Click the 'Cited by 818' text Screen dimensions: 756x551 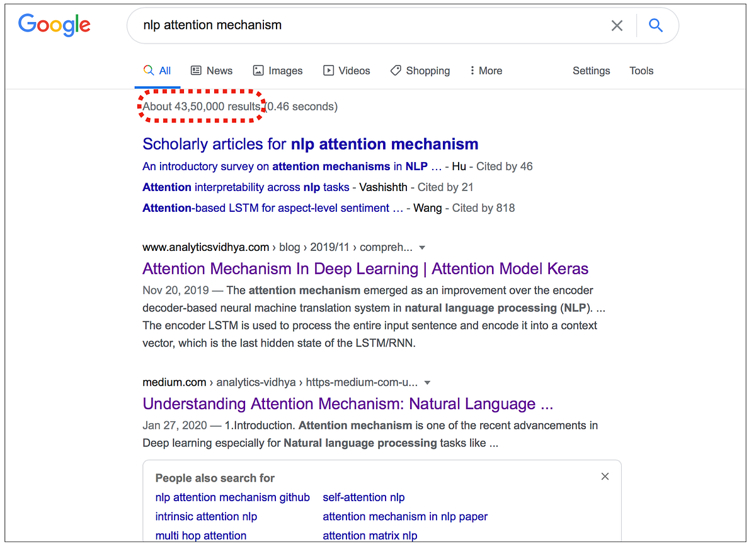(x=483, y=208)
